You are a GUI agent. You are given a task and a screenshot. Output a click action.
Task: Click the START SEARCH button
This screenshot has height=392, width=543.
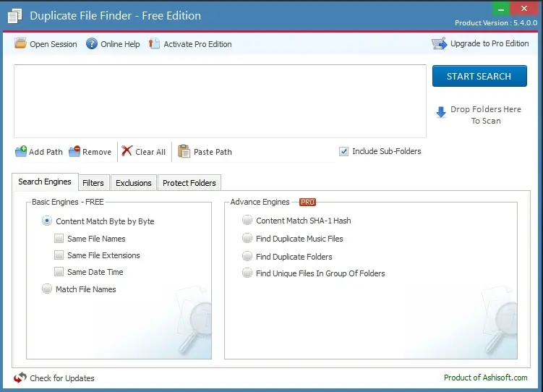click(479, 76)
